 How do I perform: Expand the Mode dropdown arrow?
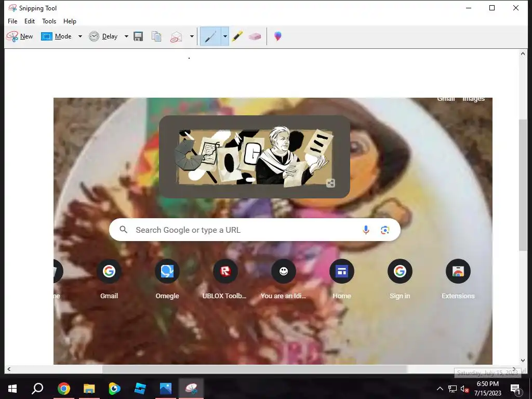pos(80,36)
